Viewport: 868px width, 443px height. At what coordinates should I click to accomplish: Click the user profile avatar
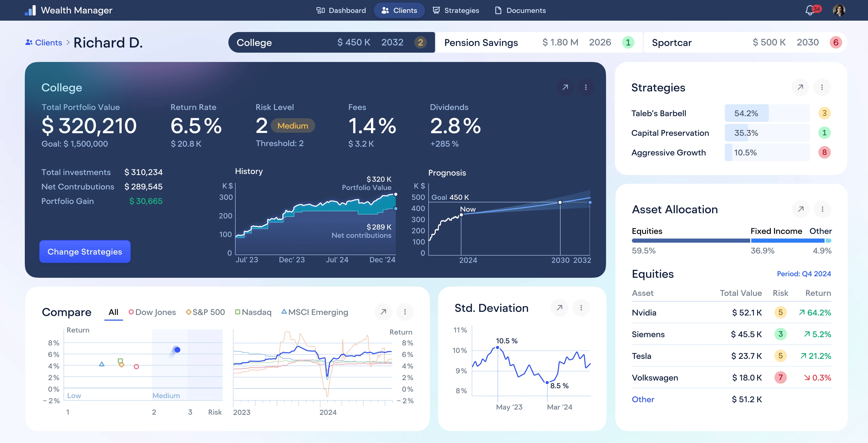pos(839,10)
